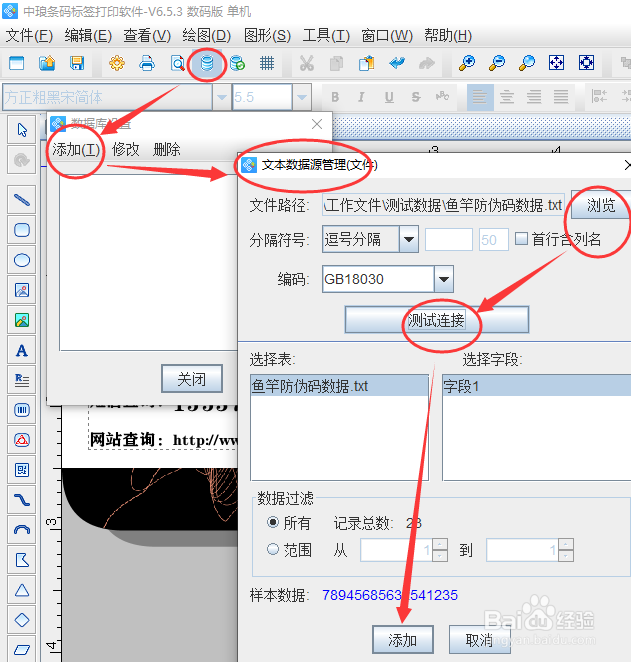
Task: Open the 查看(V) menu
Action: pyautogui.click(x=147, y=35)
